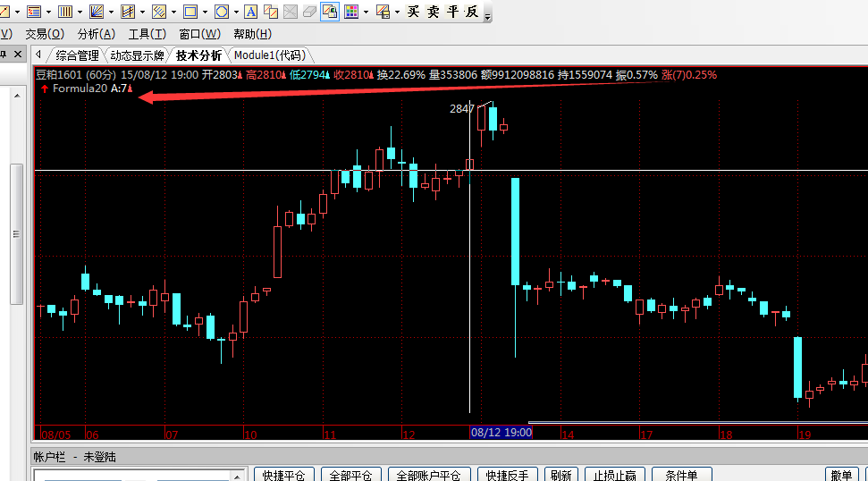Click the color grid palette icon
This screenshot has height=481, width=868.
click(x=351, y=12)
